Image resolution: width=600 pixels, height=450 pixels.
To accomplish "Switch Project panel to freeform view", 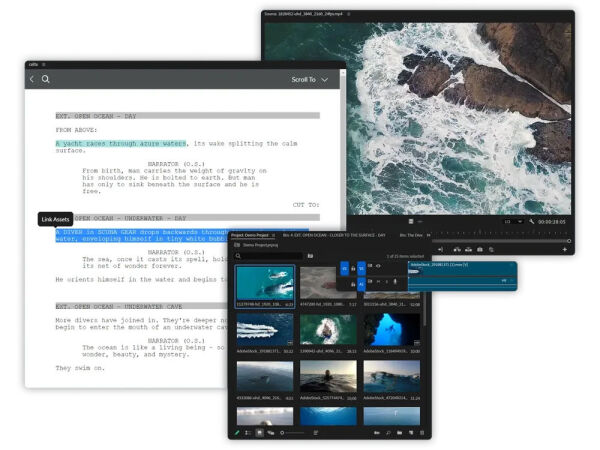I will tap(271, 433).
